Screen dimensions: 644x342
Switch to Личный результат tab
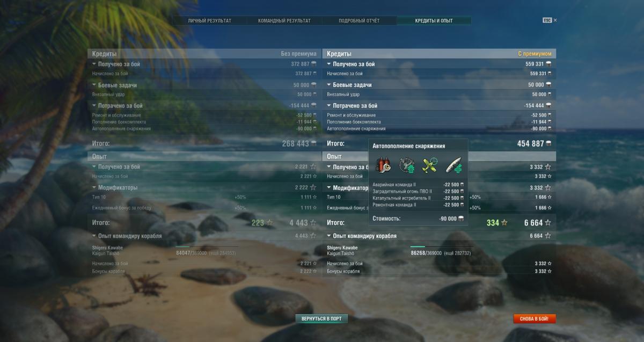[209, 20]
